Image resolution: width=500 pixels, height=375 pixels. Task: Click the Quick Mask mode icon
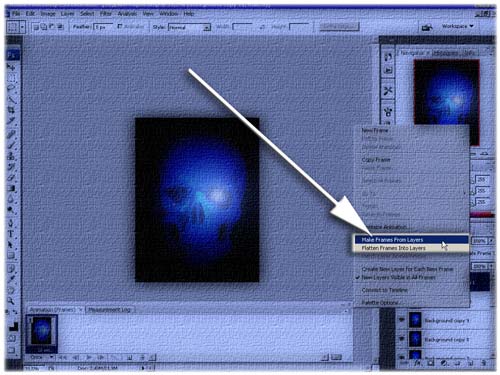pyautogui.click(x=12, y=338)
